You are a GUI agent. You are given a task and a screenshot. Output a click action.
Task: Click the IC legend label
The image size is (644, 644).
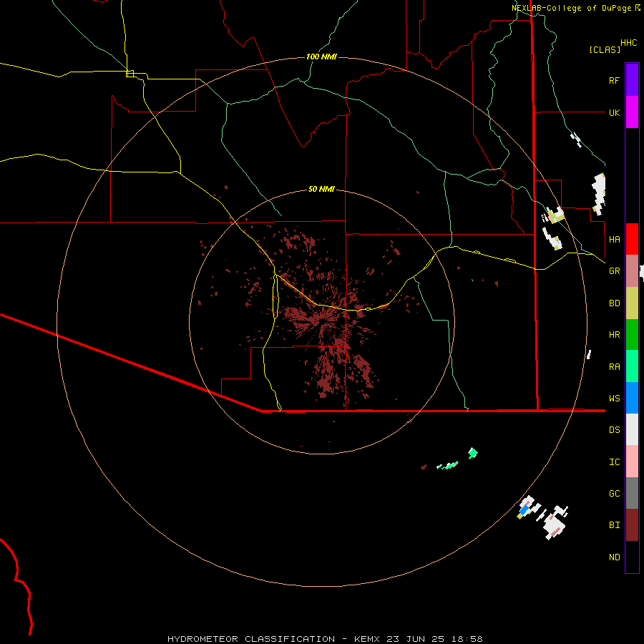click(x=614, y=462)
